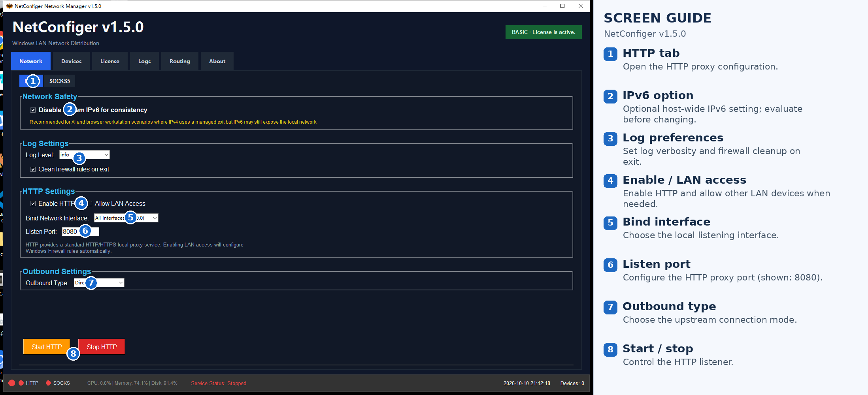Screen dimensions: 868x395
Task: Click the Outbound Settings section heading
Action: pos(57,271)
